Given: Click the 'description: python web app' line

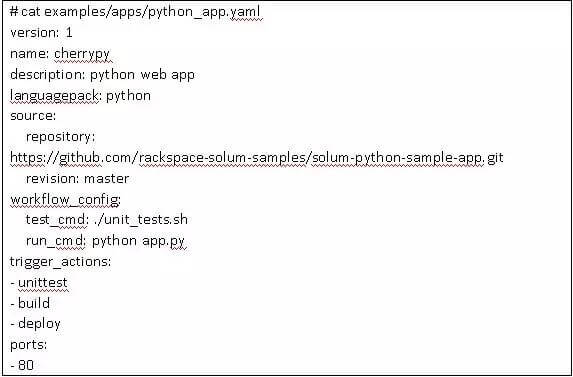Looking at the screenshot, I should tap(102, 75).
